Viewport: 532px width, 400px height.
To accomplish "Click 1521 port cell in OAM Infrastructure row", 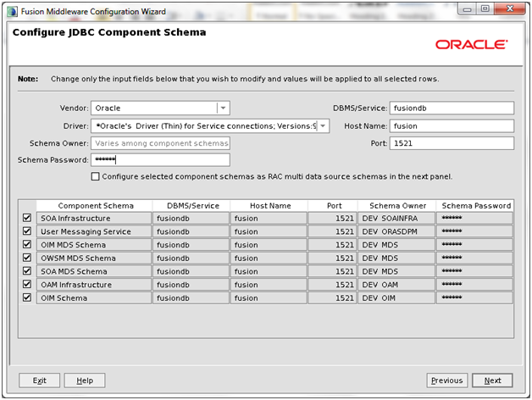I will tap(332, 284).
